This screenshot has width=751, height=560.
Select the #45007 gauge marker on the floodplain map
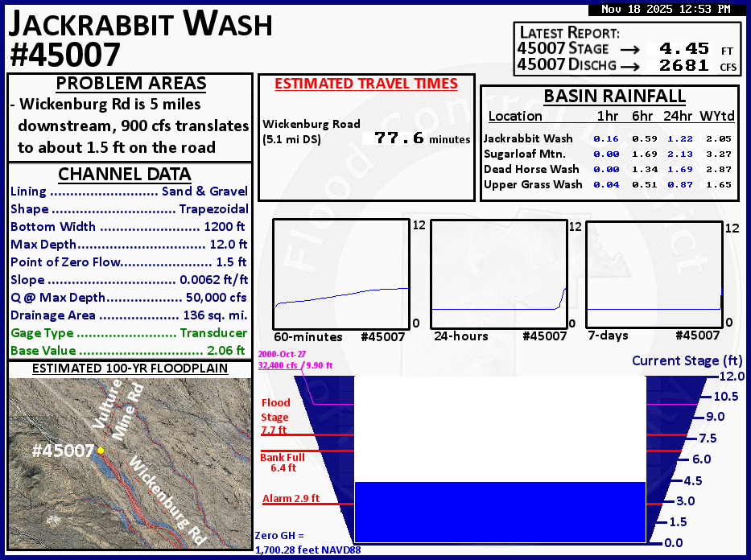tap(101, 451)
